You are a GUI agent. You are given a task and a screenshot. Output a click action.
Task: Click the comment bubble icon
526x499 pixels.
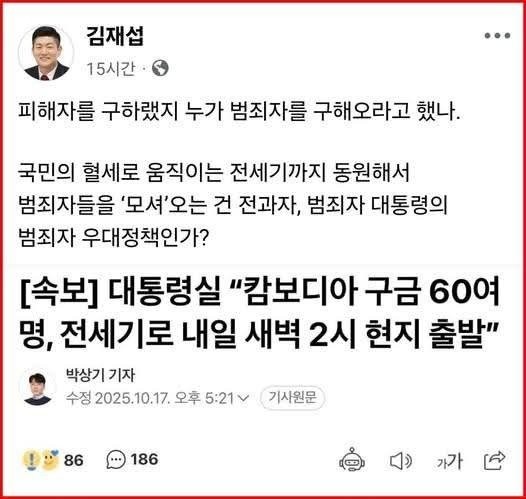click(x=116, y=459)
